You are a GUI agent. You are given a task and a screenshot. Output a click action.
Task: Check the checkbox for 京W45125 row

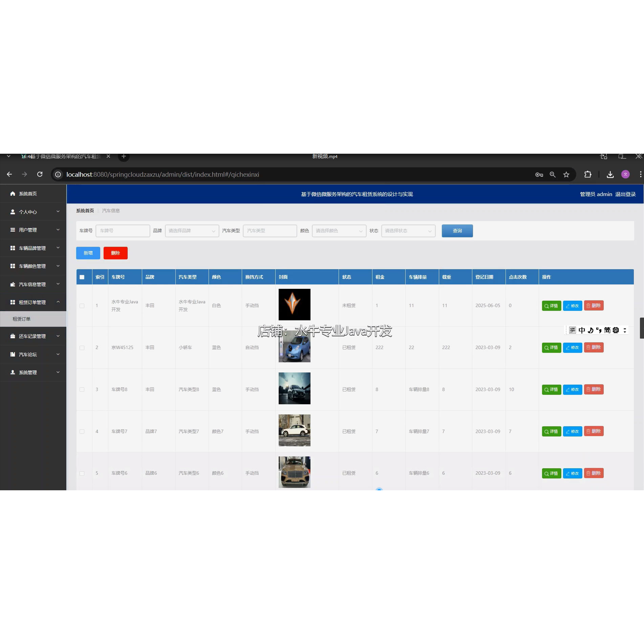82,348
